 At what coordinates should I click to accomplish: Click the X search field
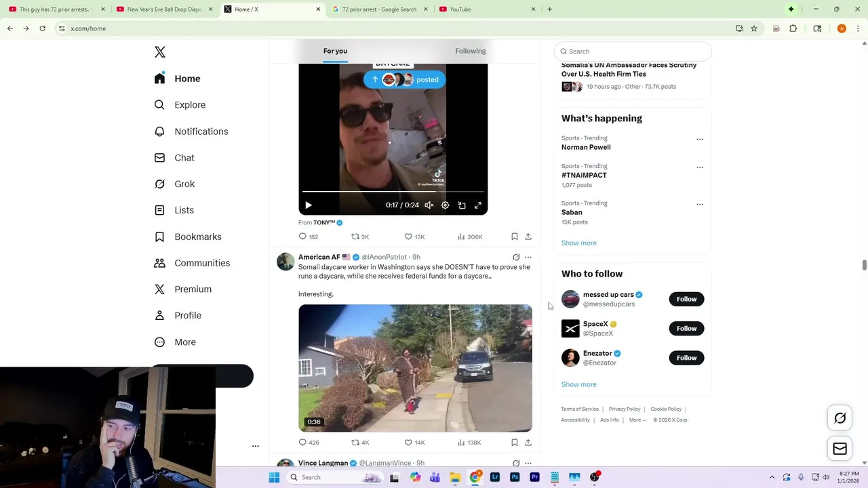tap(633, 52)
